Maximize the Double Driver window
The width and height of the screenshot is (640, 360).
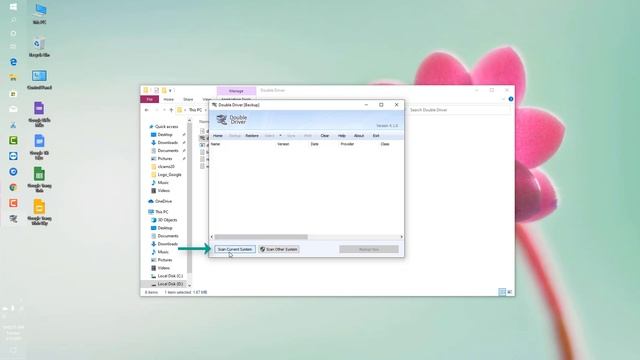point(381,105)
